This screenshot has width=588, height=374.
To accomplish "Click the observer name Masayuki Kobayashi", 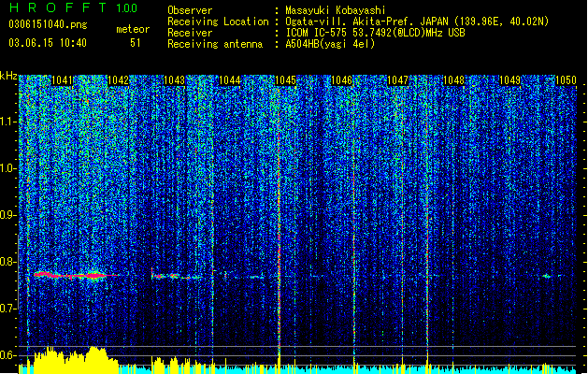I will [x=336, y=10].
